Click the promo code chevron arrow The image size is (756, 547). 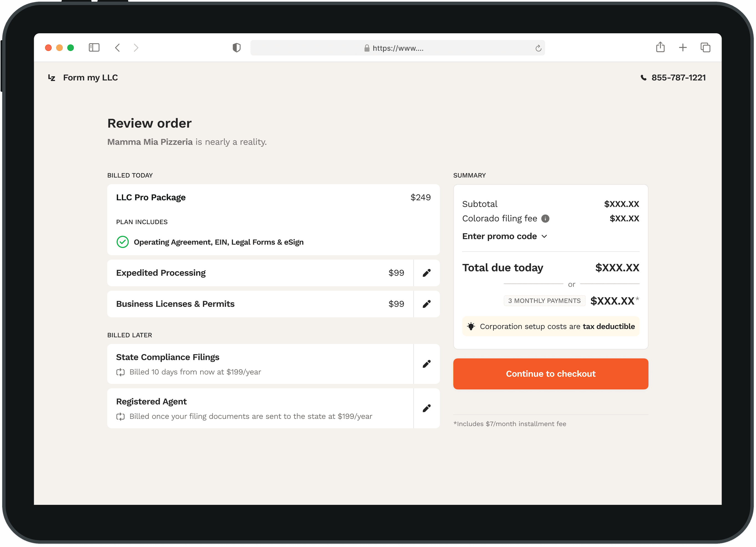coord(544,236)
